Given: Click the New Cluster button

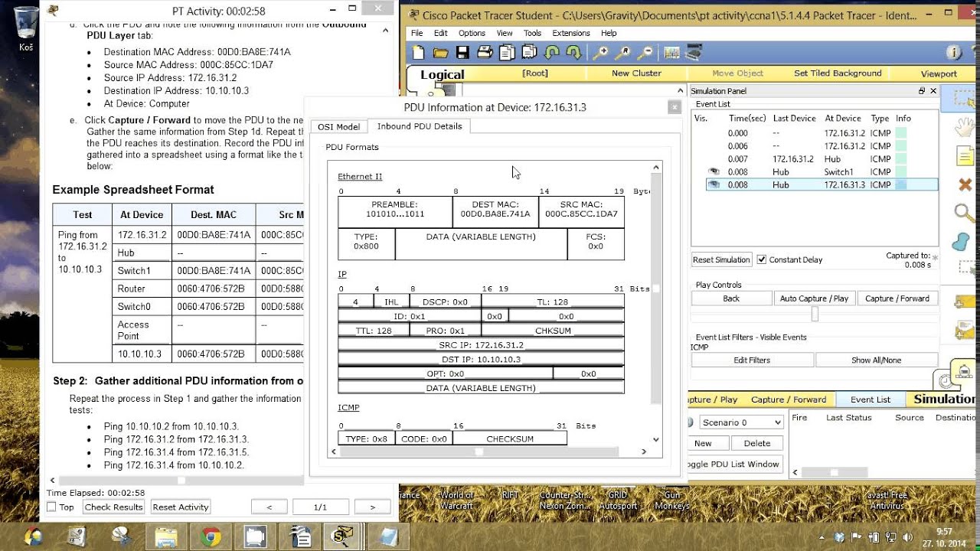Looking at the screenshot, I should point(636,73).
